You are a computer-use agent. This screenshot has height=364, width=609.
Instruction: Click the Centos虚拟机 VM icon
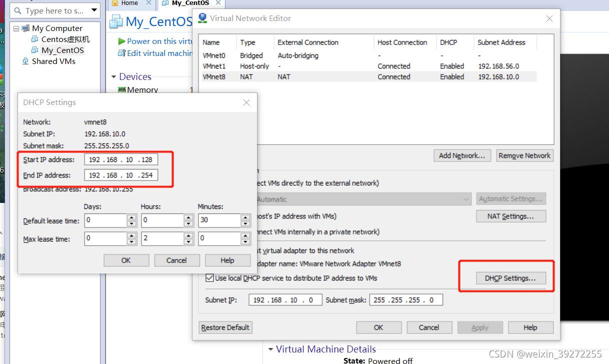click(x=35, y=39)
